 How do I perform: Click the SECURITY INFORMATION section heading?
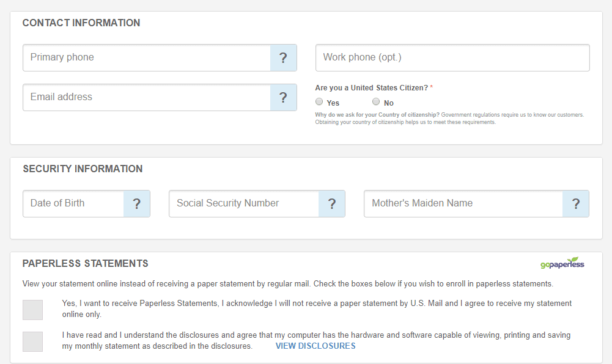pyautogui.click(x=83, y=169)
